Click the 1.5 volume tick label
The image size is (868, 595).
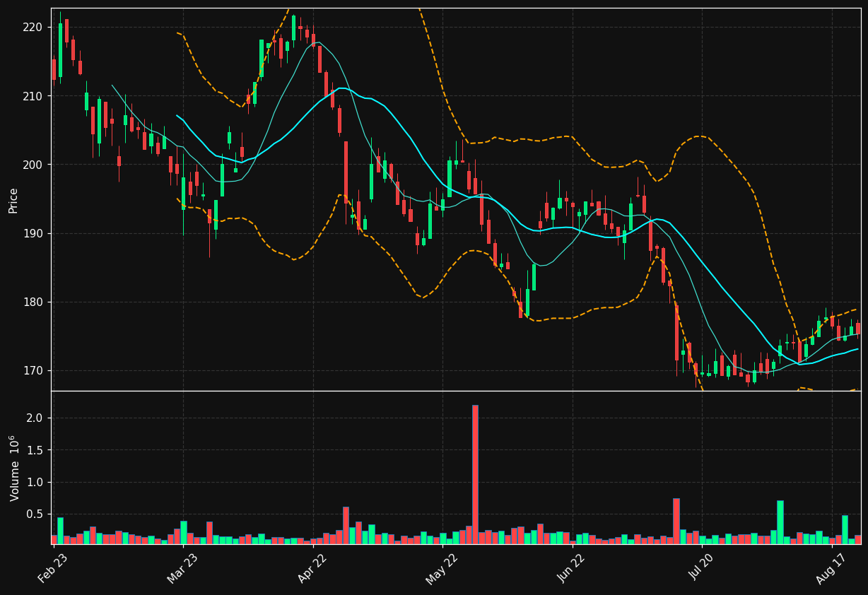click(35, 450)
